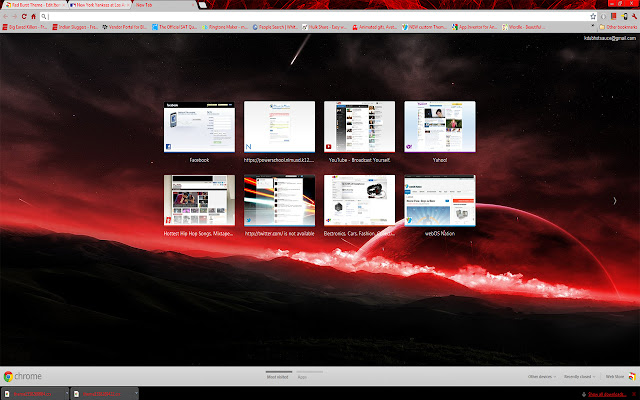Close the Red Burst Theme tab
The image size is (640, 400).
(63, 5)
